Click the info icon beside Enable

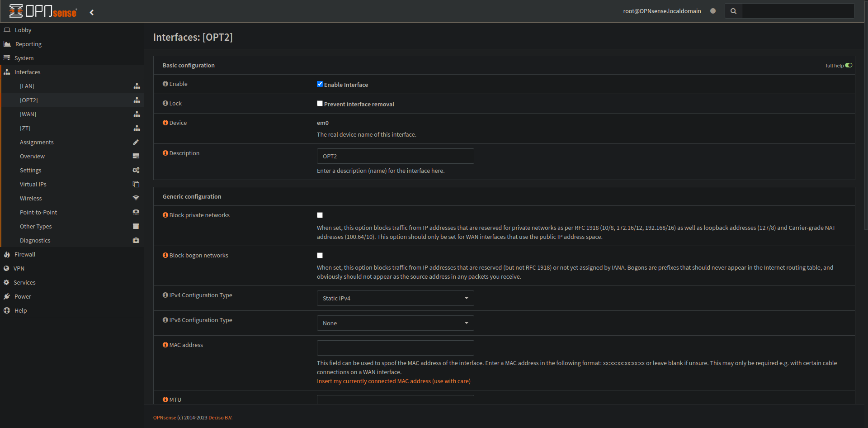point(165,84)
